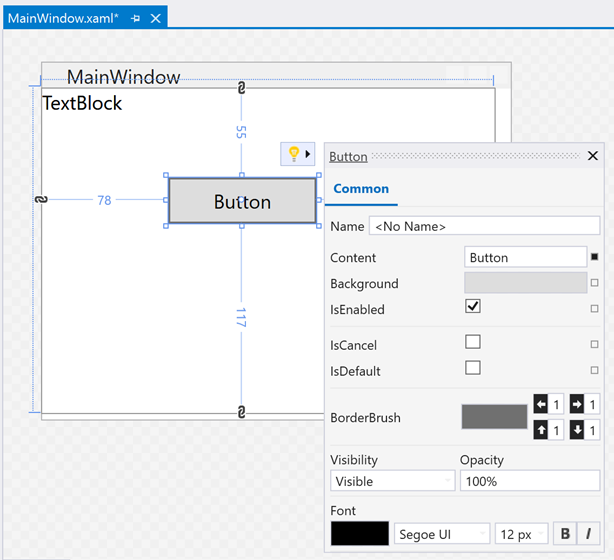Close the MainWindow.xaml tab
The width and height of the screenshot is (614, 560).
pyautogui.click(x=155, y=19)
